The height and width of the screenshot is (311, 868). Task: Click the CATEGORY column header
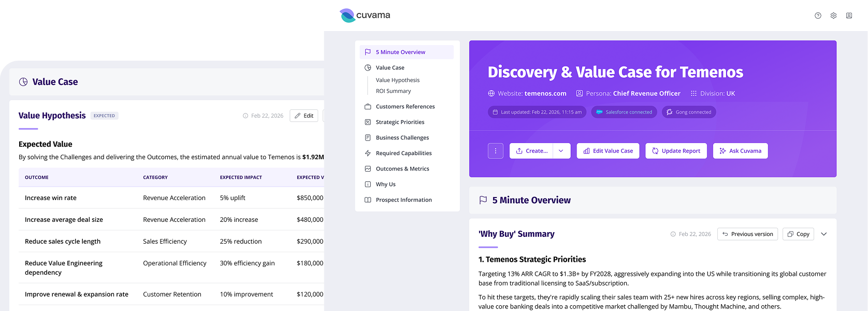point(155,177)
